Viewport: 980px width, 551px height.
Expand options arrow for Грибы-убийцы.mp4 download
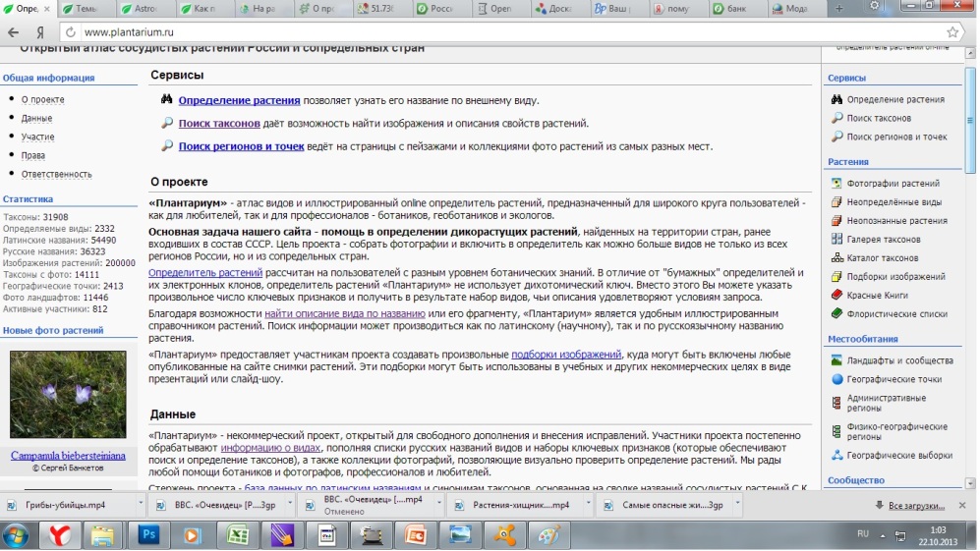click(x=142, y=505)
